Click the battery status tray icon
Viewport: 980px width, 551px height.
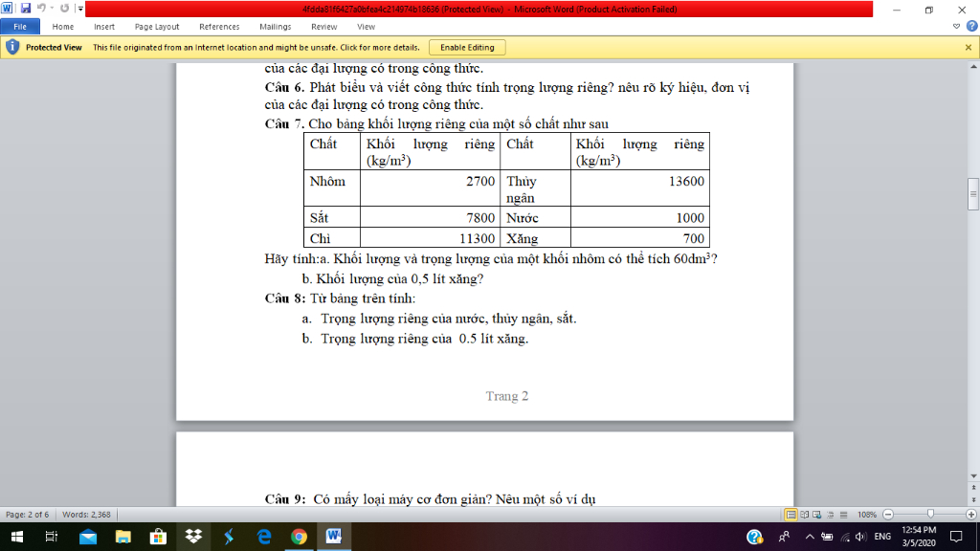827,537
